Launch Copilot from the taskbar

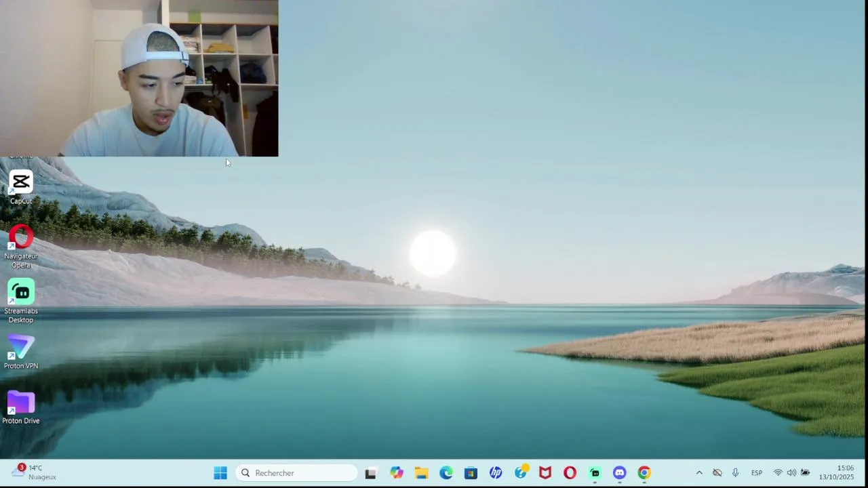pyautogui.click(x=396, y=473)
